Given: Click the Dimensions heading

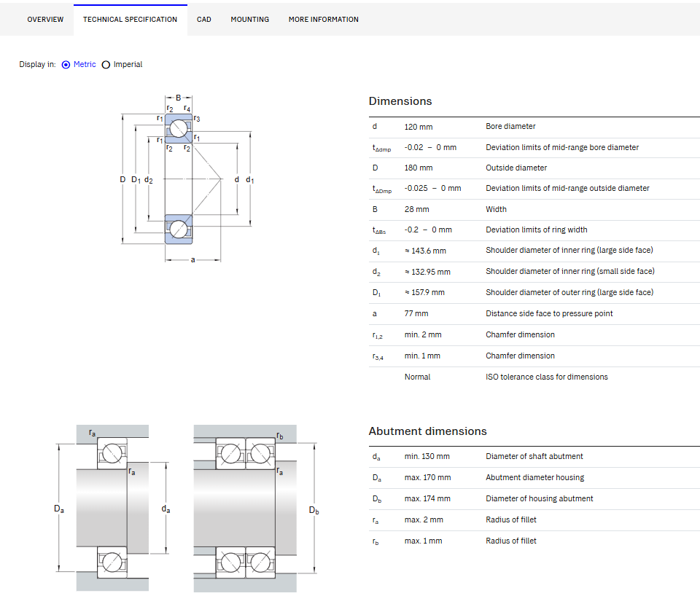Looking at the screenshot, I should [400, 101].
